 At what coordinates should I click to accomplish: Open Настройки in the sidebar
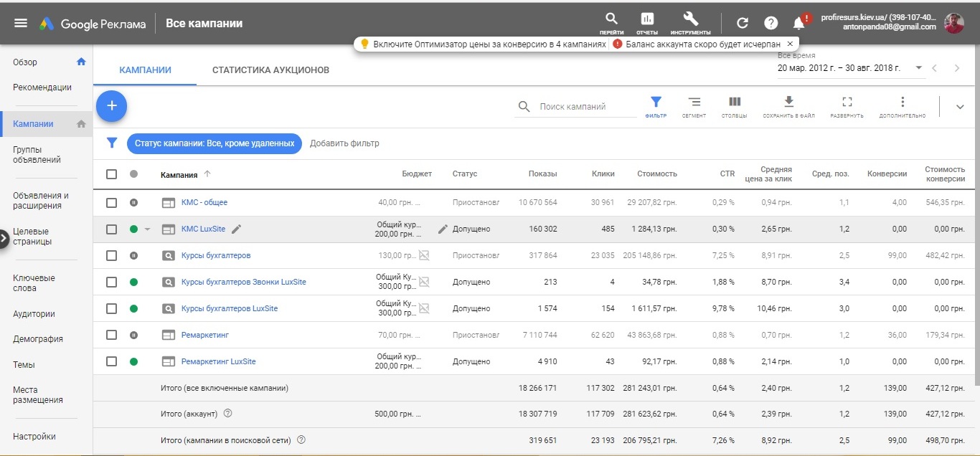[x=34, y=437]
